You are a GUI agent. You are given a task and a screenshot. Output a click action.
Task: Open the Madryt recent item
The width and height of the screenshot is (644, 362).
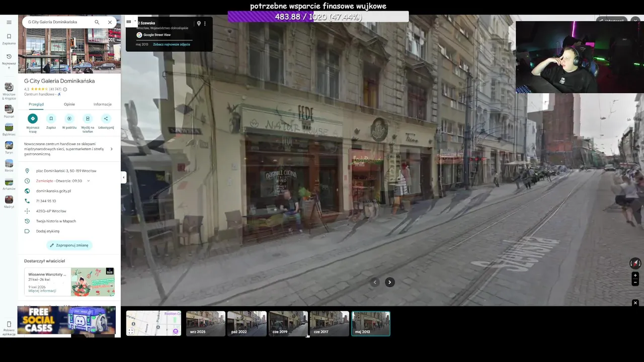[x=9, y=202]
